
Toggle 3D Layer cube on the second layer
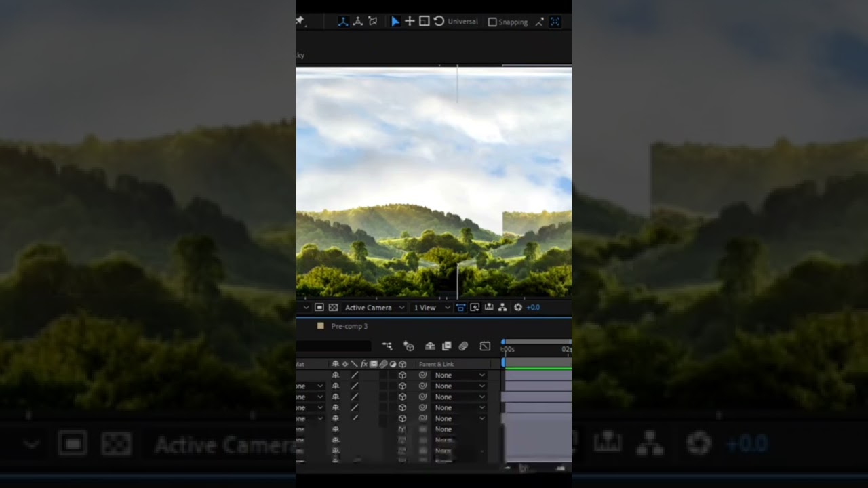[x=402, y=386]
